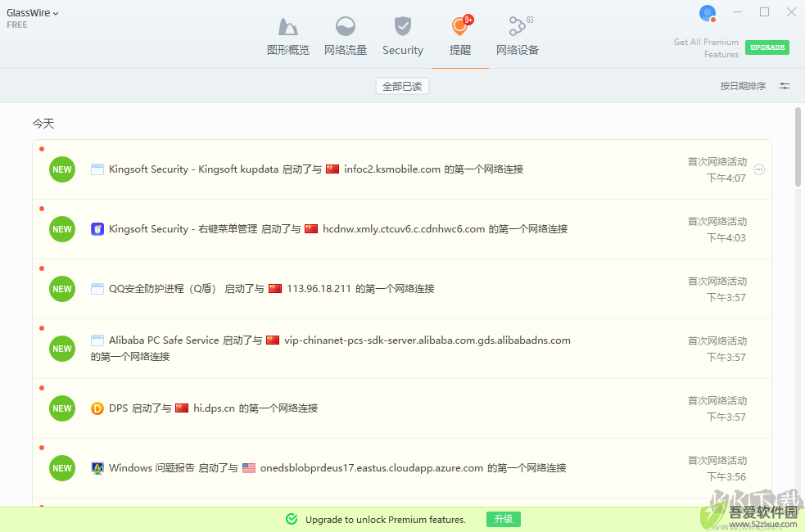This screenshot has width=805, height=532.
Task: Click the Windows 问题报告 application name
Action: pos(152,468)
